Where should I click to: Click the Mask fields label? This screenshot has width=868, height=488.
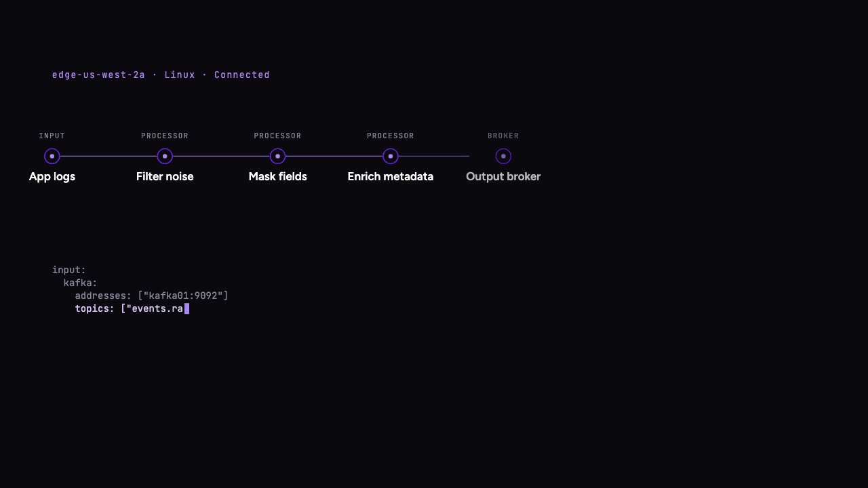(277, 177)
